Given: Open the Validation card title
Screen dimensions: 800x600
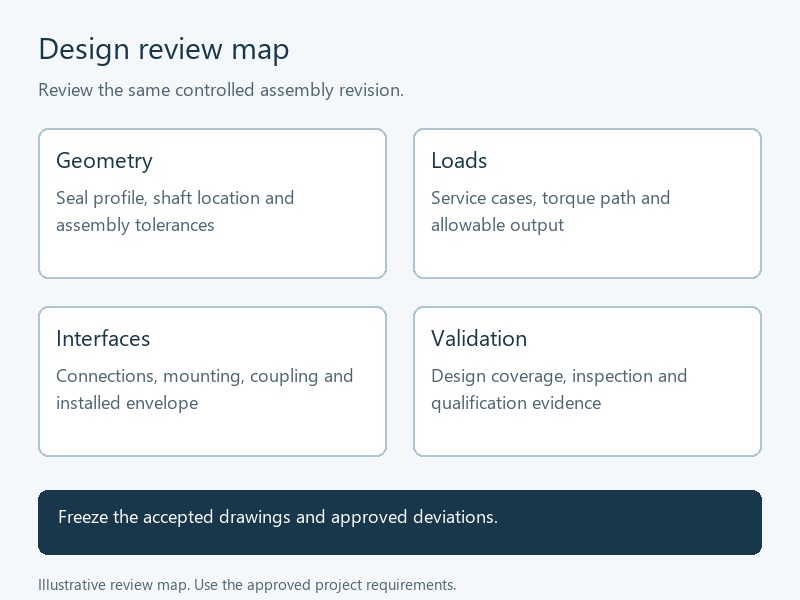Looking at the screenshot, I should coord(479,338).
